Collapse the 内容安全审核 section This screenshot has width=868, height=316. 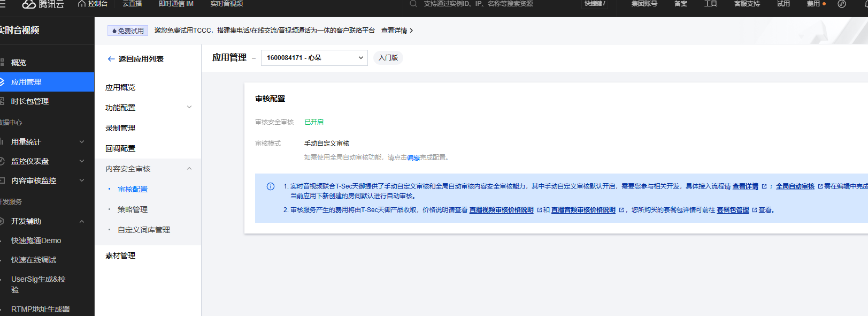click(x=189, y=169)
